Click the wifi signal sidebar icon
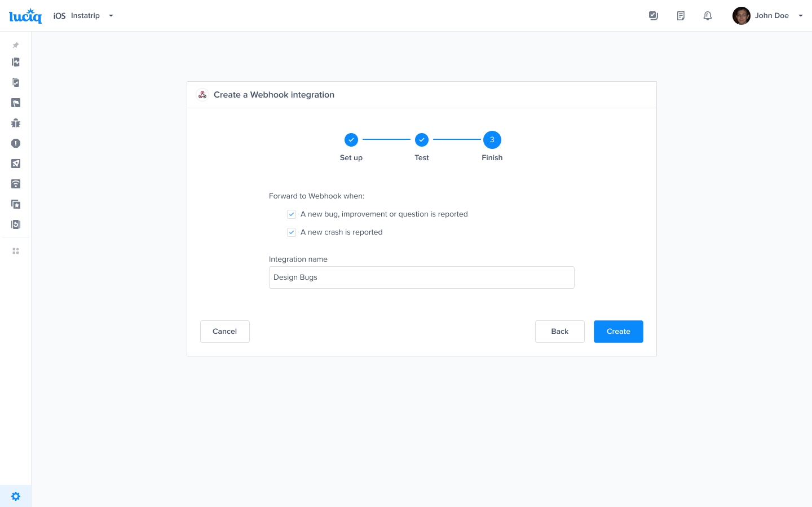Screen dimensions: 812x507 (16, 184)
